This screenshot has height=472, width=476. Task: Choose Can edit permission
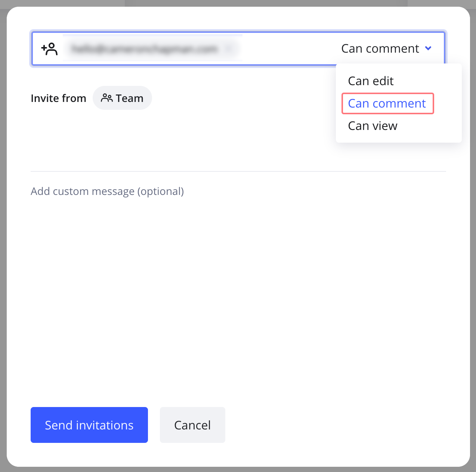pos(371,81)
